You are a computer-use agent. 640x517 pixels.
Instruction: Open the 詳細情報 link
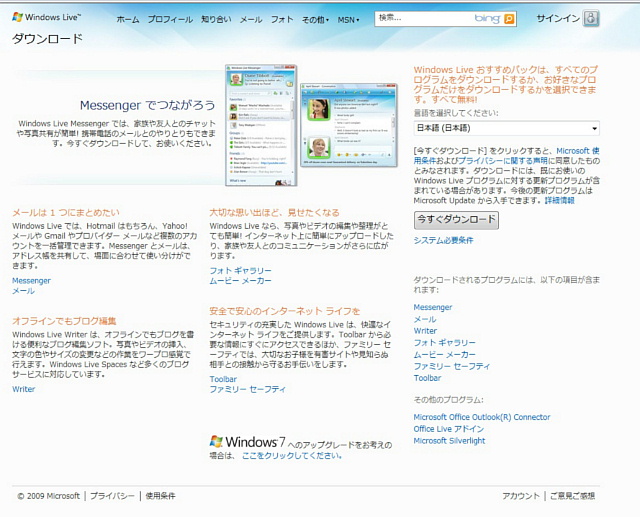point(560,200)
